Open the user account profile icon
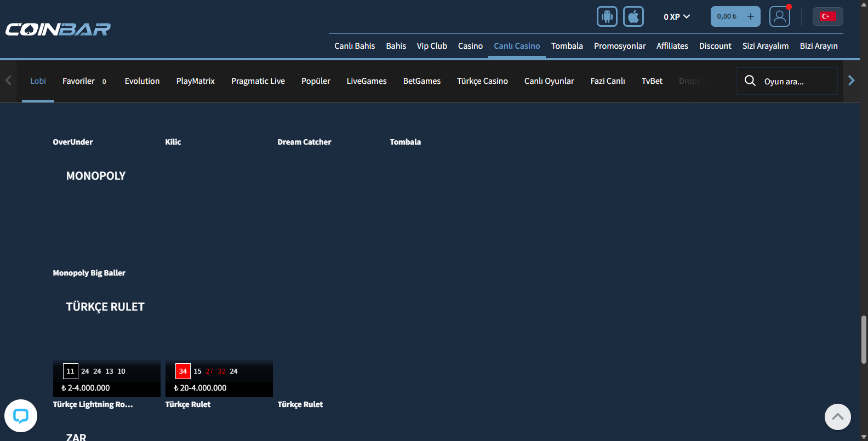Viewport: 868px width, 441px height. click(x=780, y=16)
